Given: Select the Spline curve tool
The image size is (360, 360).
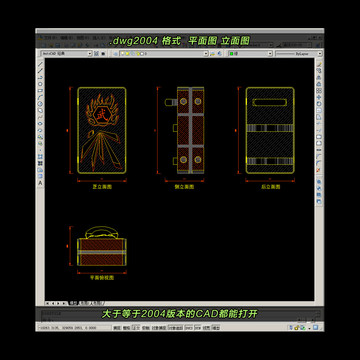Looking at the screenshot, I should (x=40, y=117).
